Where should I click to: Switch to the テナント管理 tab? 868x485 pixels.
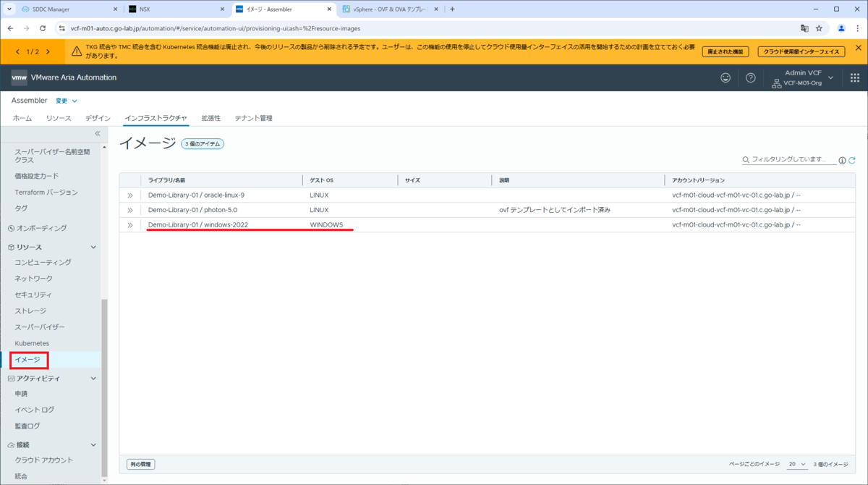(253, 118)
